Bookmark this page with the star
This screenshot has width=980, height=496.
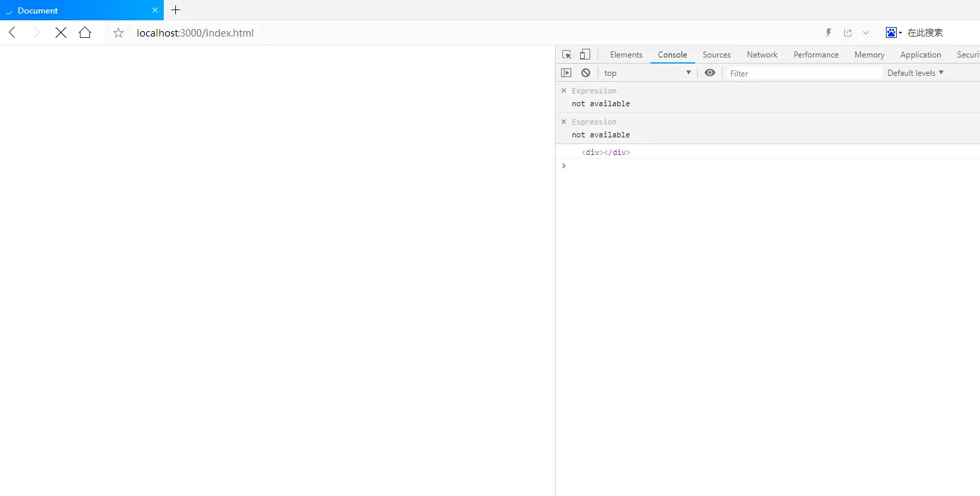tap(118, 32)
